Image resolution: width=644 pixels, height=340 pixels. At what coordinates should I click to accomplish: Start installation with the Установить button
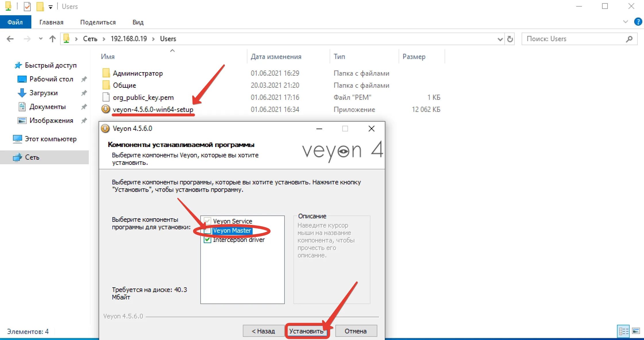click(x=307, y=331)
